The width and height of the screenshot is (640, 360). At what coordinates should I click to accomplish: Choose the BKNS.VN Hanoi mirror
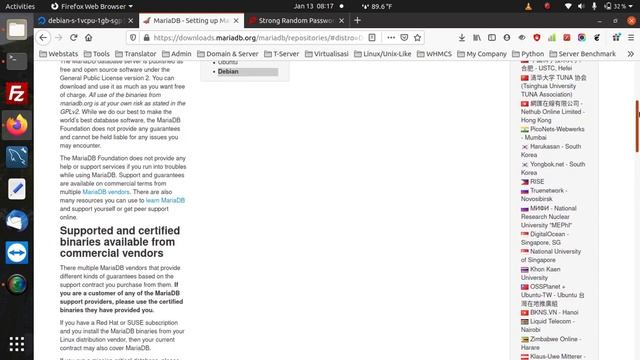[x=549, y=313]
